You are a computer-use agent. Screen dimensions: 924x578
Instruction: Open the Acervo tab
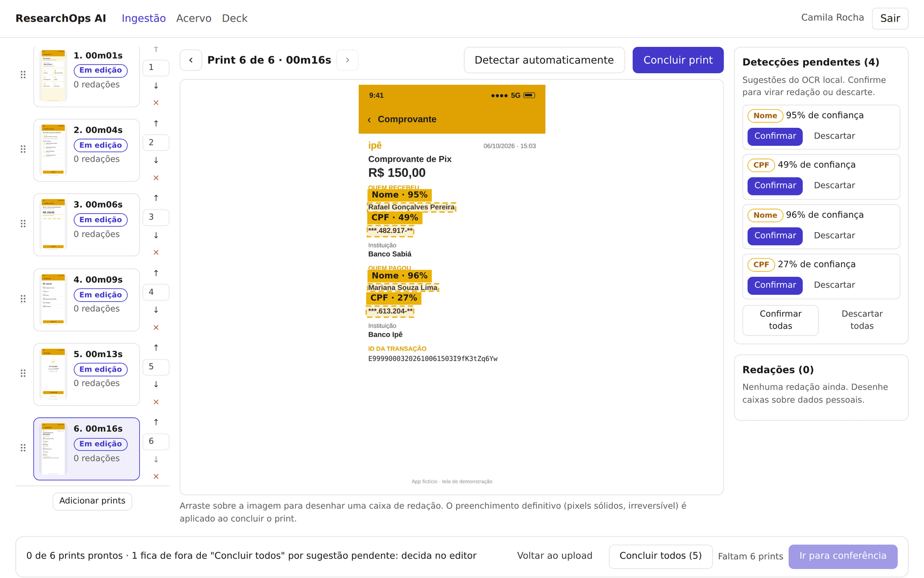point(194,19)
